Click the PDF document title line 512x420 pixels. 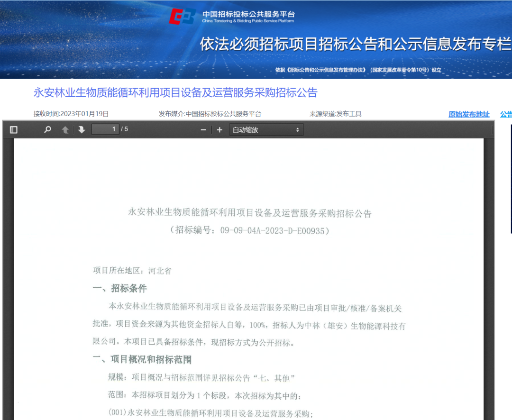point(250,213)
